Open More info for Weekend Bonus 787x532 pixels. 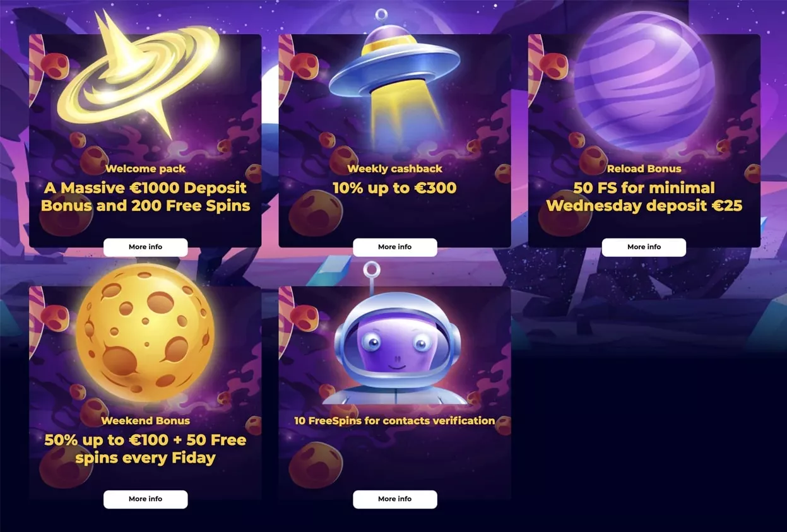[x=145, y=499]
